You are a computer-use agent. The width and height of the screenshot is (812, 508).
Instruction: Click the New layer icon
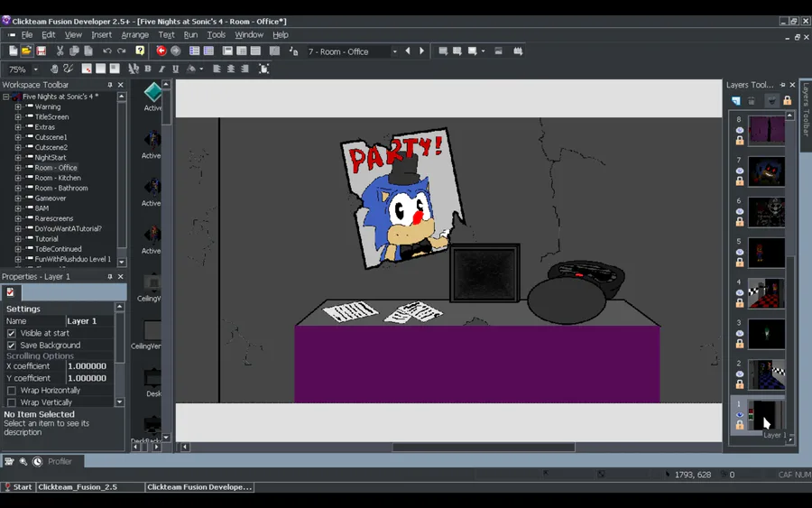coord(736,100)
